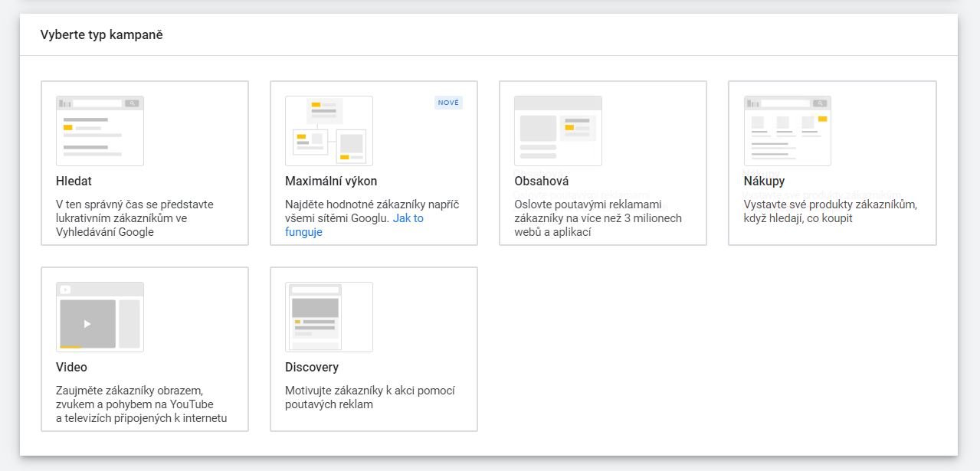This screenshot has height=471, width=980.
Task: Click description 'Najděte hodnotné zákazníky napříč'
Action: tap(372, 204)
